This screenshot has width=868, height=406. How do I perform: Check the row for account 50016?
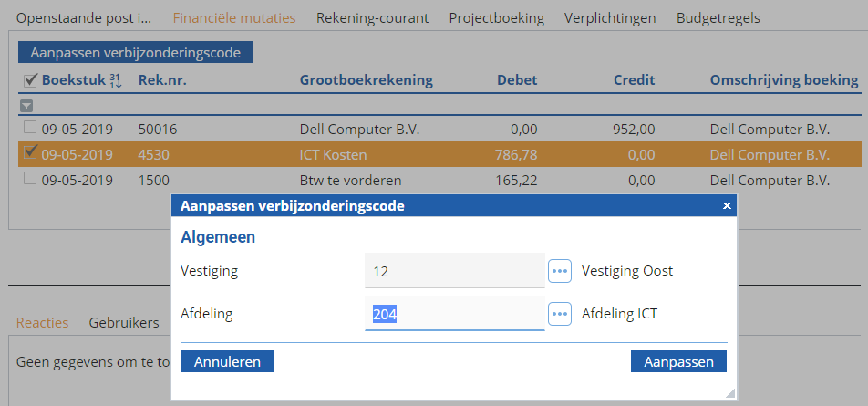(x=30, y=129)
